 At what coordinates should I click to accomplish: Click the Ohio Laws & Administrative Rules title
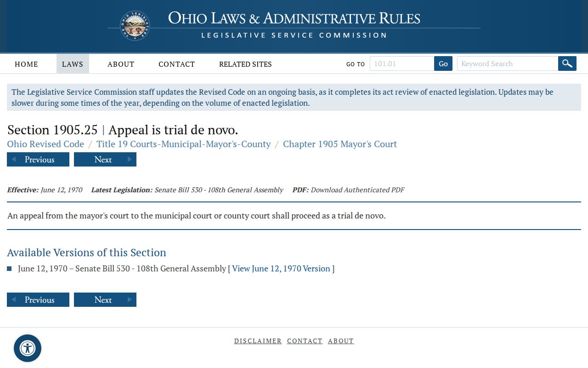point(294,18)
